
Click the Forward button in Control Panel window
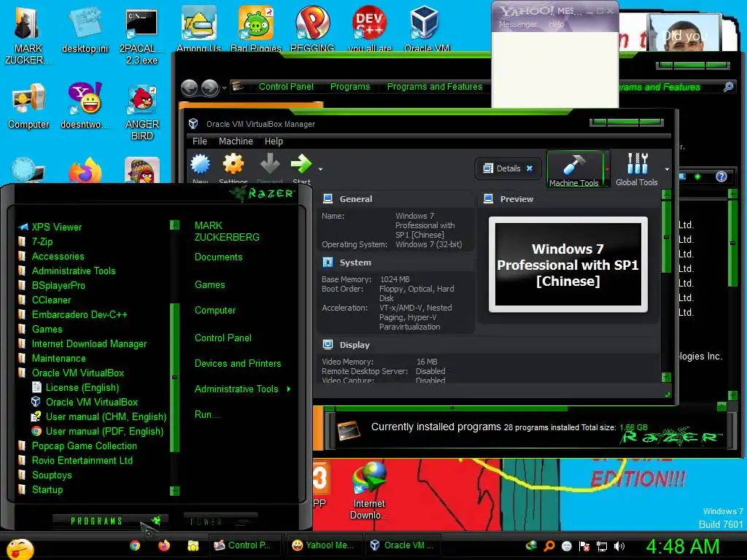(x=209, y=87)
